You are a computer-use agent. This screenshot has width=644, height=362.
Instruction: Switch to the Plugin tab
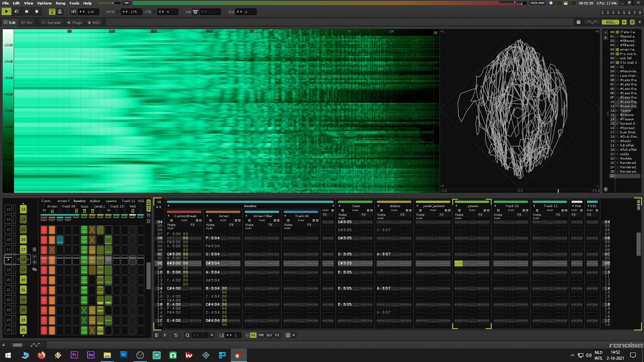(x=74, y=23)
